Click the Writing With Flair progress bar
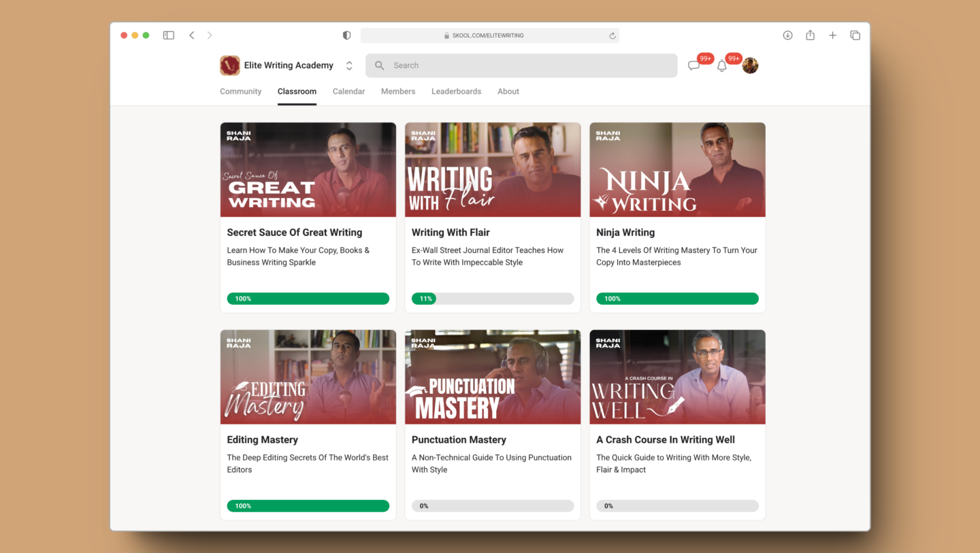Screen dimensions: 980x553 tap(492, 298)
